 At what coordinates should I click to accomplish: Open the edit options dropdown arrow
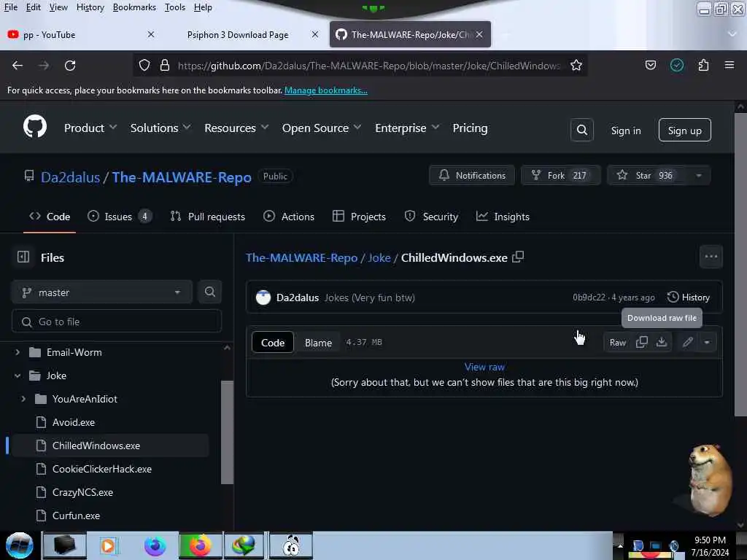pyautogui.click(x=706, y=342)
